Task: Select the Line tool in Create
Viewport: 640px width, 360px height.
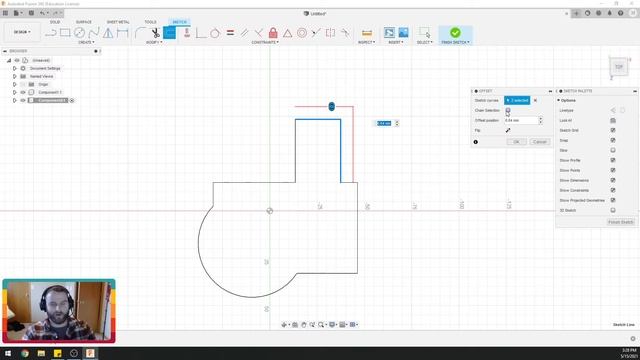Action: [x=50, y=33]
